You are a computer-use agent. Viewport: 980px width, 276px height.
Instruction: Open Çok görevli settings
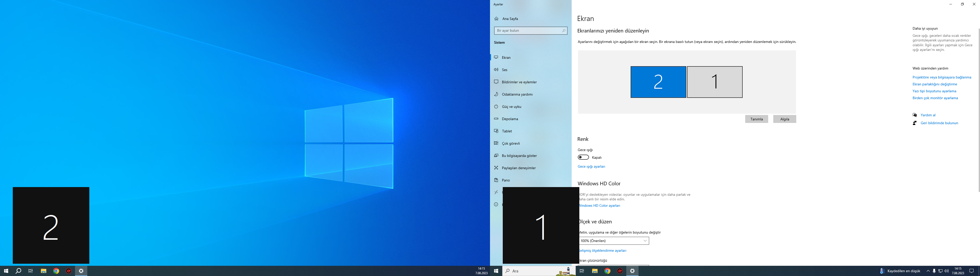[x=530, y=143]
